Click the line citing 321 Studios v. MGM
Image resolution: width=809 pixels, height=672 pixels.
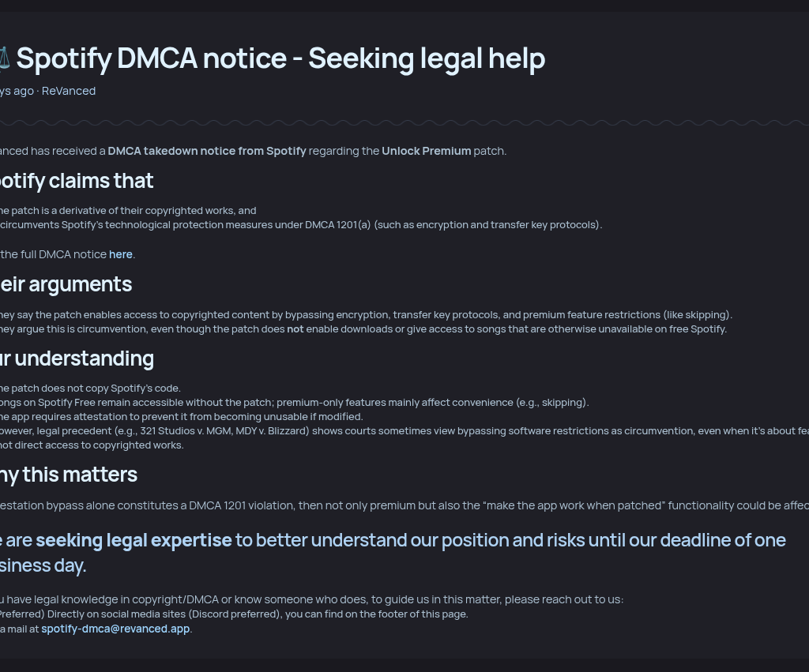[395, 431]
